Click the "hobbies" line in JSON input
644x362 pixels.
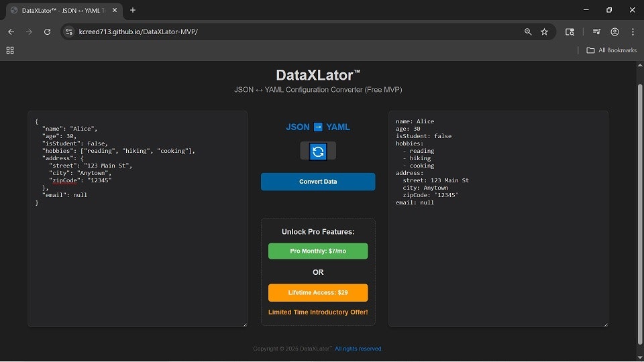tap(118, 151)
